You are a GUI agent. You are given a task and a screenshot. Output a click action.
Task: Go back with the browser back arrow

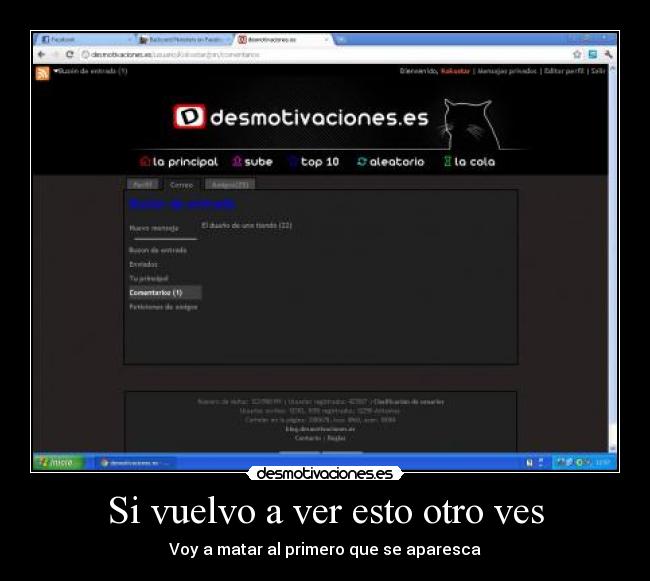coord(41,54)
